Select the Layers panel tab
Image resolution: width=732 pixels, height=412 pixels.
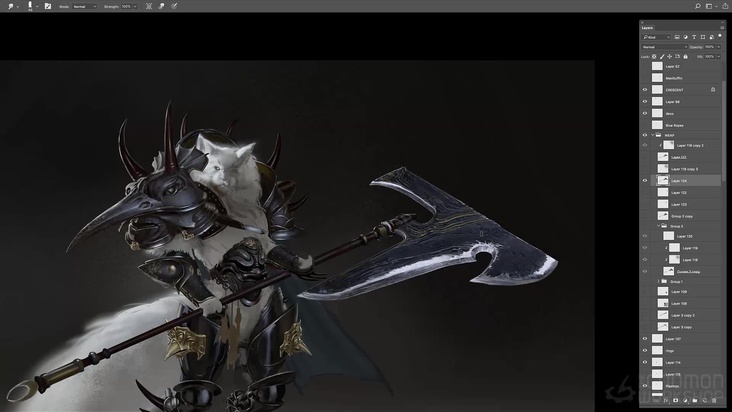647,28
